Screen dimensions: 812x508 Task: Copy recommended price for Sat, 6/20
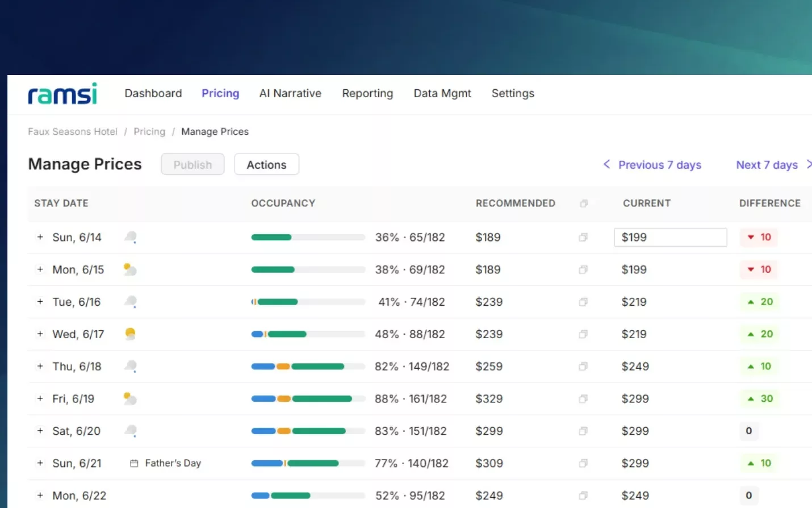(583, 431)
